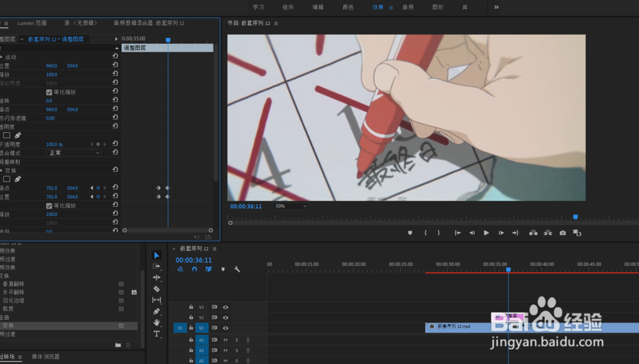Select the Ripple Edit tool

[157, 277]
